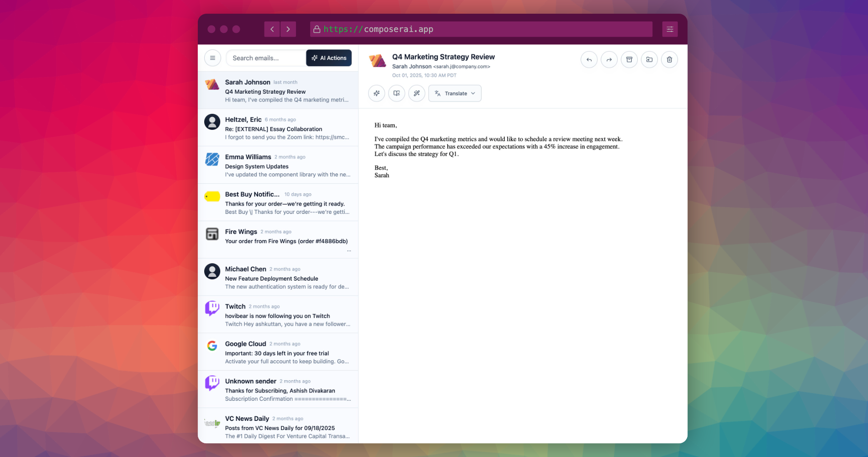Click the browser back arrow
Screen dimensions: 868x457
272,29
